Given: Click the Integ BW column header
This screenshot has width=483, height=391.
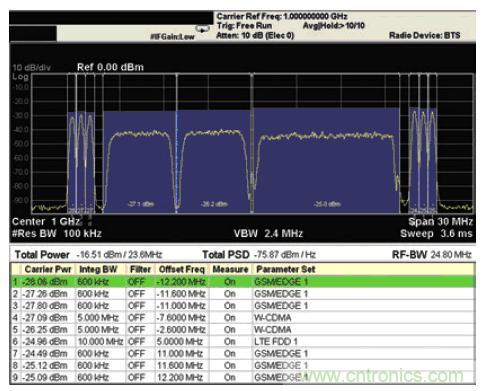Looking at the screenshot, I should point(98,269).
